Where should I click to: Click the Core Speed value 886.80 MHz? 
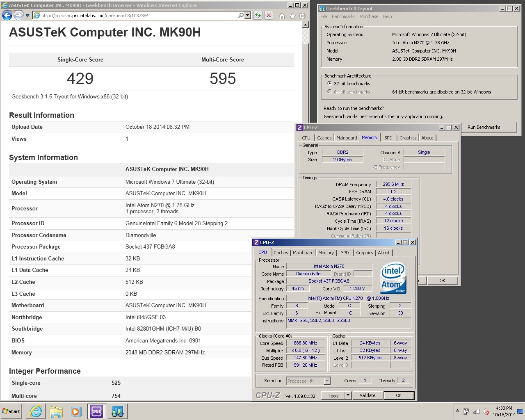tap(305, 343)
